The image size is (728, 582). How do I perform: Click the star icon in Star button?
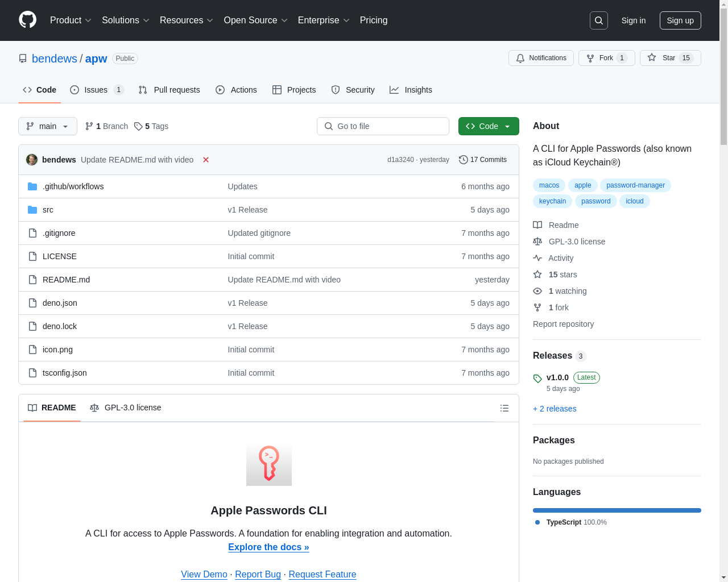click(x=652, y=58)
